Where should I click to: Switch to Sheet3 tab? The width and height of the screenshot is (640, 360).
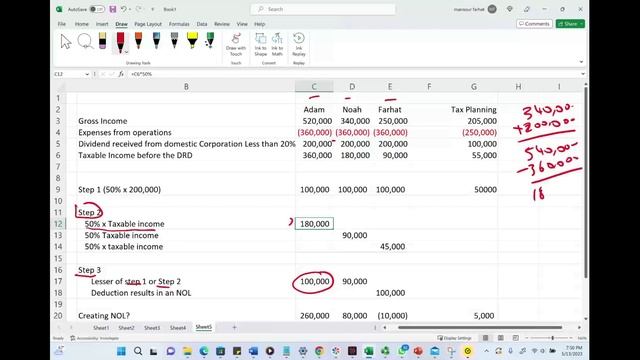click(152, 328)
